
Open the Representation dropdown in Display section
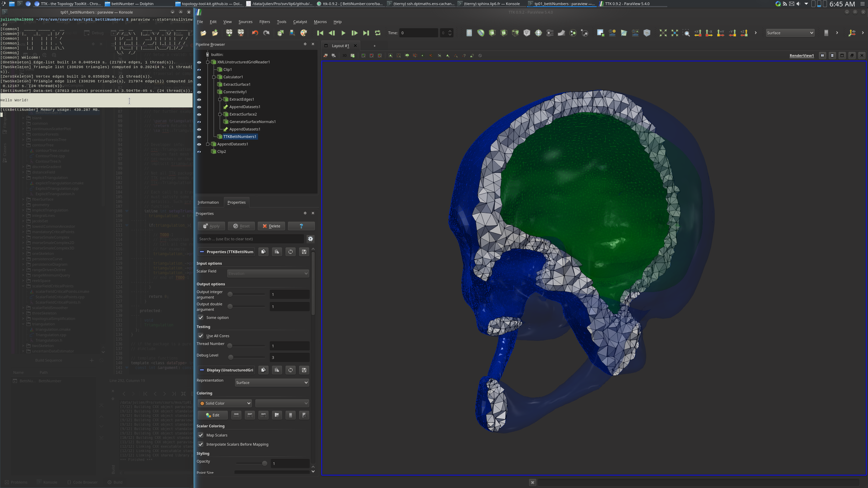pos(272,383)
